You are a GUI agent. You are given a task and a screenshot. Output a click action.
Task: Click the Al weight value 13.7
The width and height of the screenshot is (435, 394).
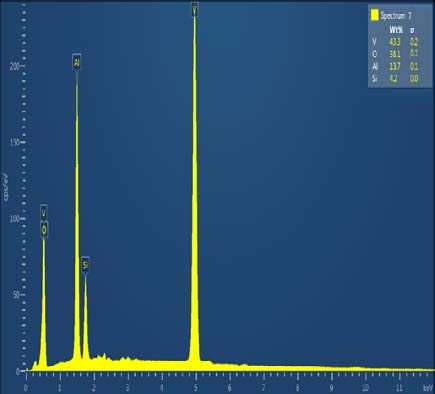(x=395, y=66)
